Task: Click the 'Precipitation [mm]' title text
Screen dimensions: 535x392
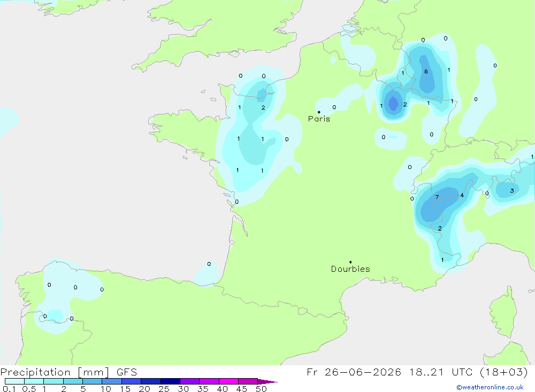Action: 55,372
